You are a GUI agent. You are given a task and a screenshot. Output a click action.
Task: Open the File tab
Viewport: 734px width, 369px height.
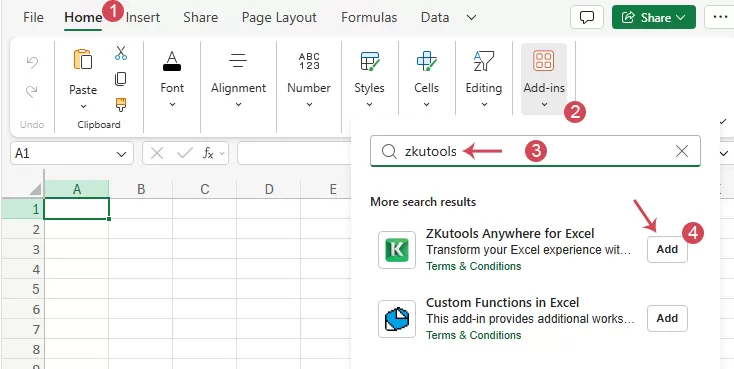pyautogui.click(x=33, y=18)
